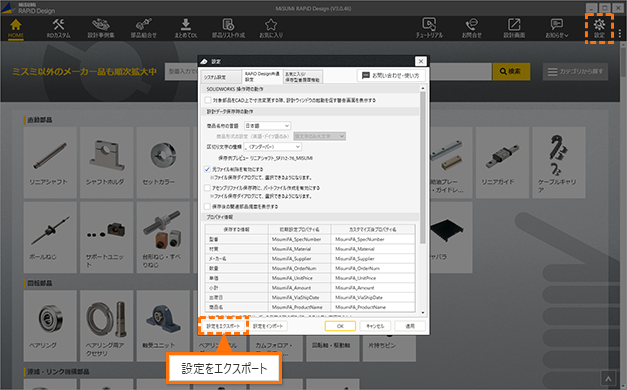Image resolution: width=627 pixels, height=390 pixels.
Task: Switch to RAPiD Design共通設定 tab
Action: [262, 76]
